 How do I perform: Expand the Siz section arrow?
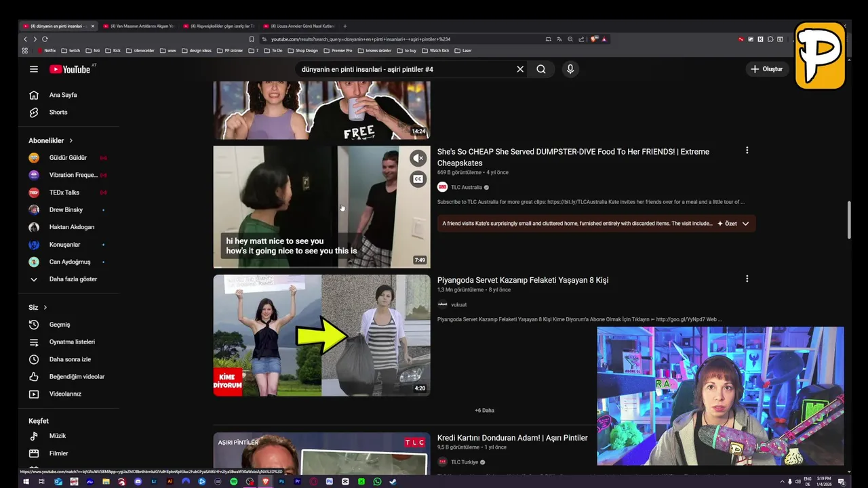pos(45,308)
